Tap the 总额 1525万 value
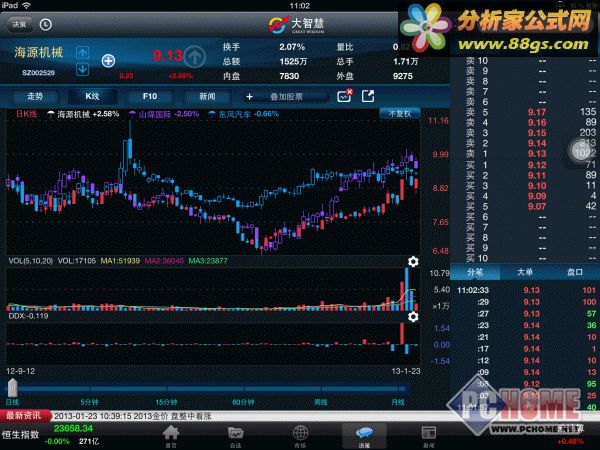 tap(293, 62)
